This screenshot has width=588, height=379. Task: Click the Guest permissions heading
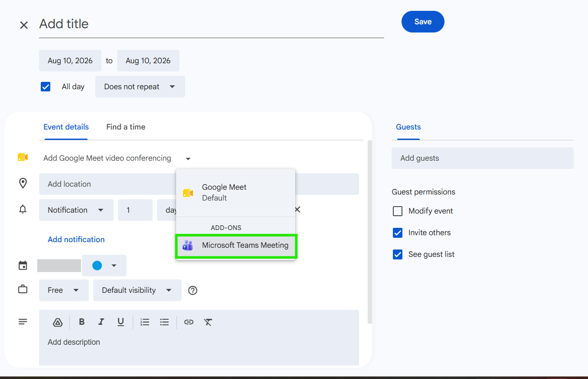click(424, 192)
